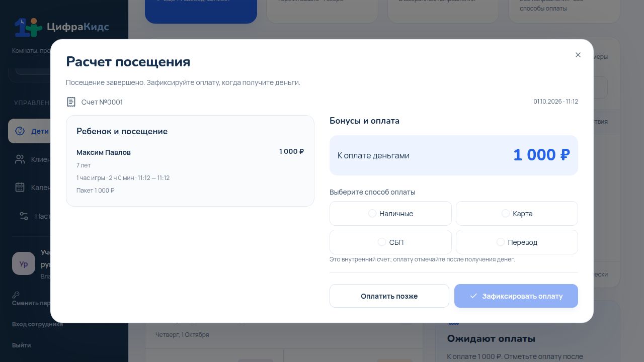This screenshot has width=644, height=362.
Task: Click the date 01.10.2026 · 11:12
Action: (556, 102)
